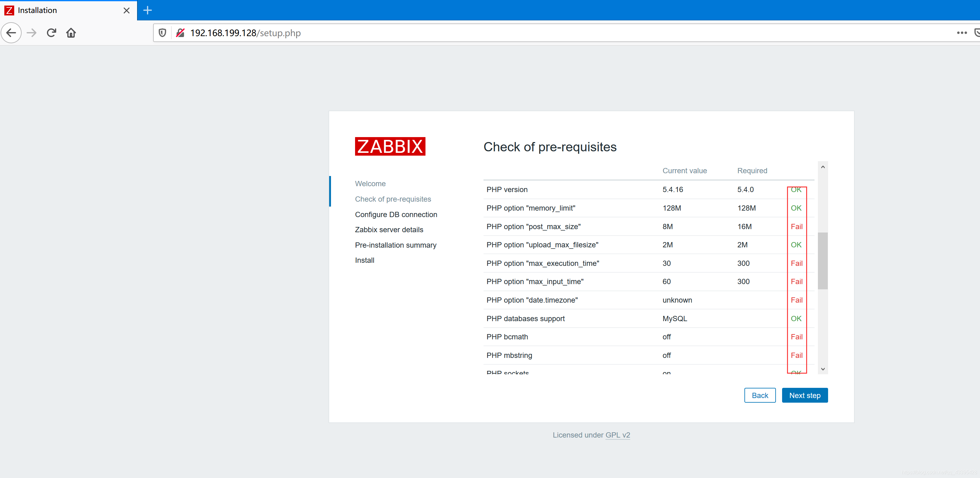Click the scroll down arrow of requisites list

823,369
